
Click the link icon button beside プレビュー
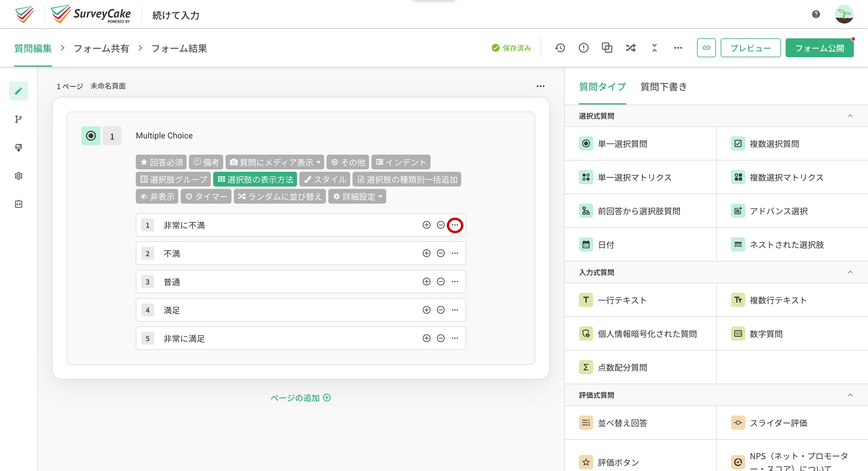[x=706, y=48]
